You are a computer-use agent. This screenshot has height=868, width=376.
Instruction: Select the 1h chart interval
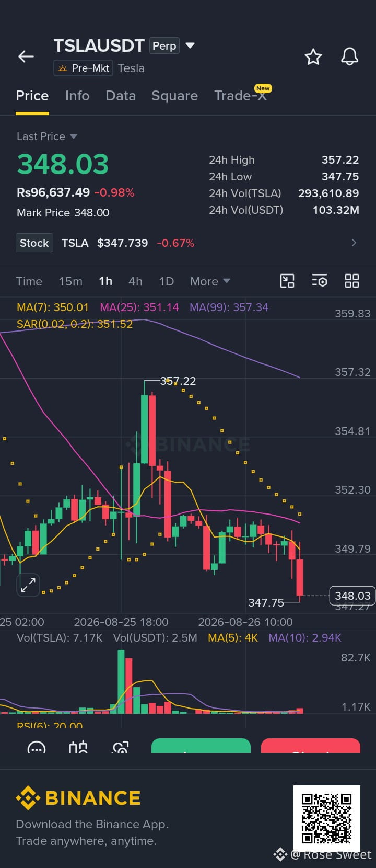click(105, 281)
